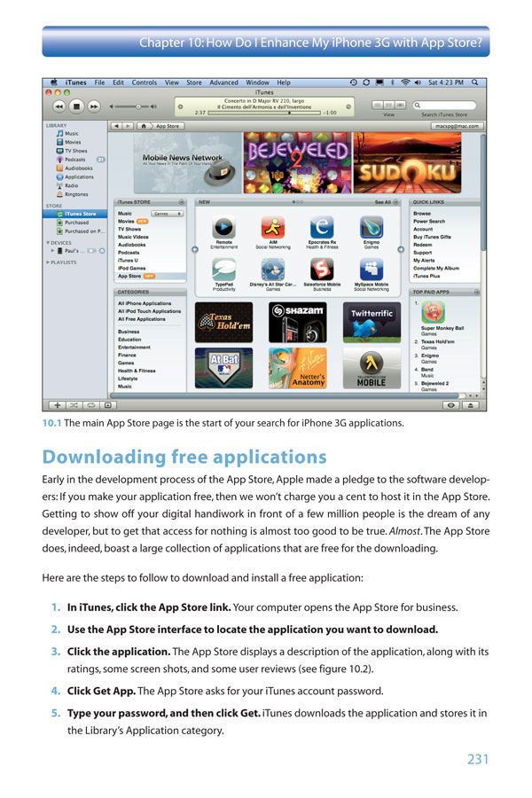Open Enigmo app icon in NEW
The width and height of the screenshot is (532, 798).
(372, 227)
